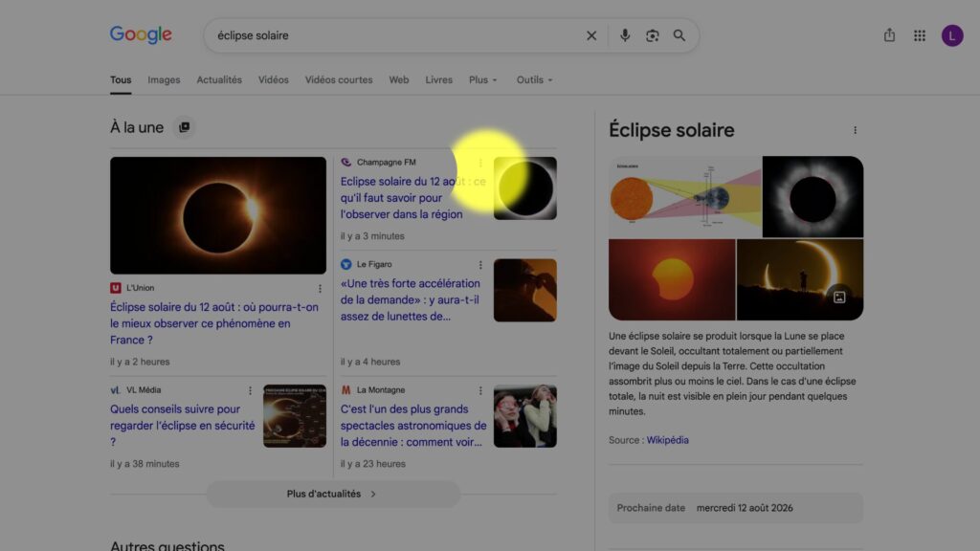The width and height of the screenshot is (980, 551).
Task: Expand the Plus dropdown menu
Action: point(482,80)
